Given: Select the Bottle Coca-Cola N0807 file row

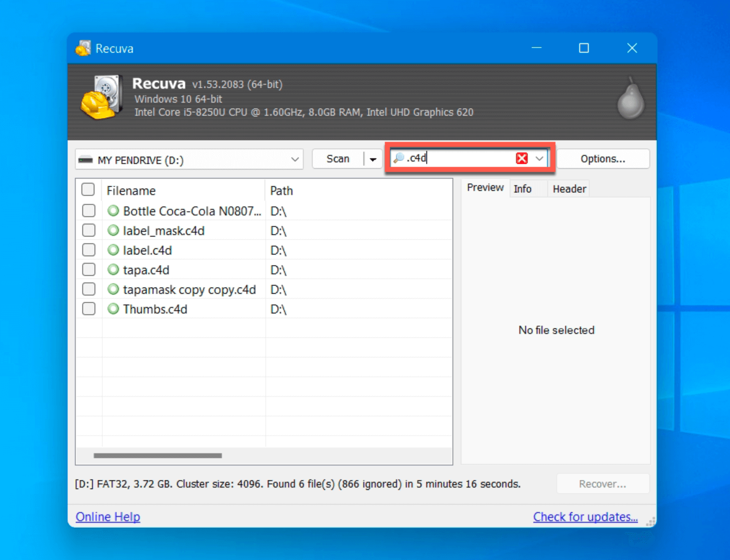Looking at the screenshot, I should point(264,211).
